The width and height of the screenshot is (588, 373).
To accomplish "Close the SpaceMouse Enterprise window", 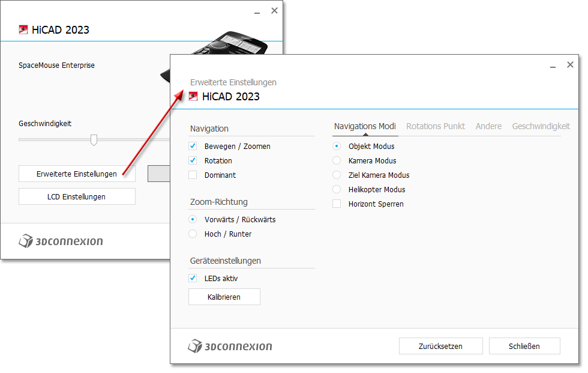I will coord(275,10).
